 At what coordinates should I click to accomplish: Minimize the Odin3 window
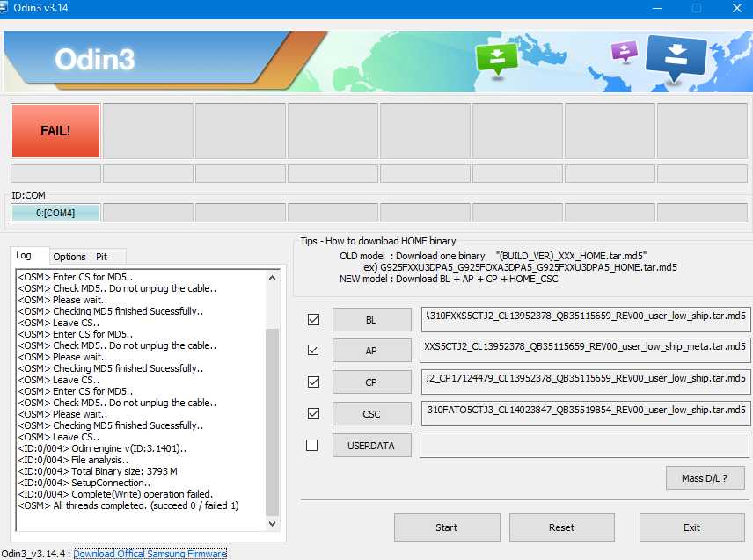[657, 8]
